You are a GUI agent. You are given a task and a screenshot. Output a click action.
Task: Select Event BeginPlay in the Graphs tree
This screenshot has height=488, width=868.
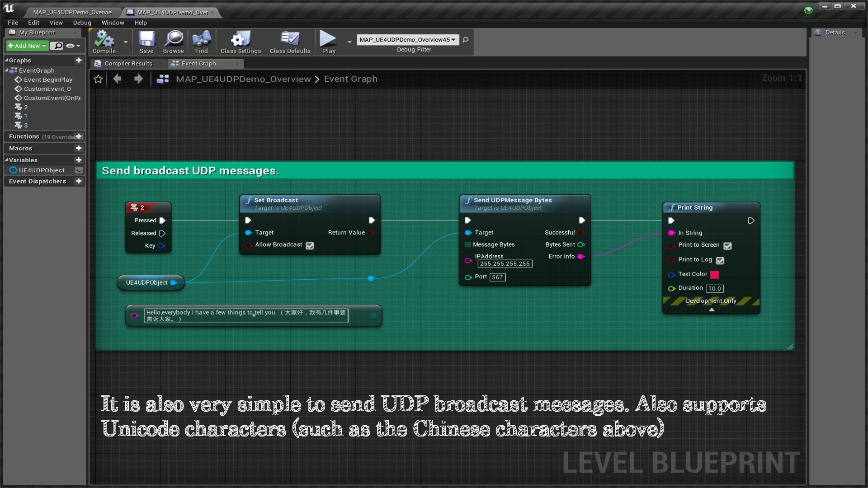(48, 80)
